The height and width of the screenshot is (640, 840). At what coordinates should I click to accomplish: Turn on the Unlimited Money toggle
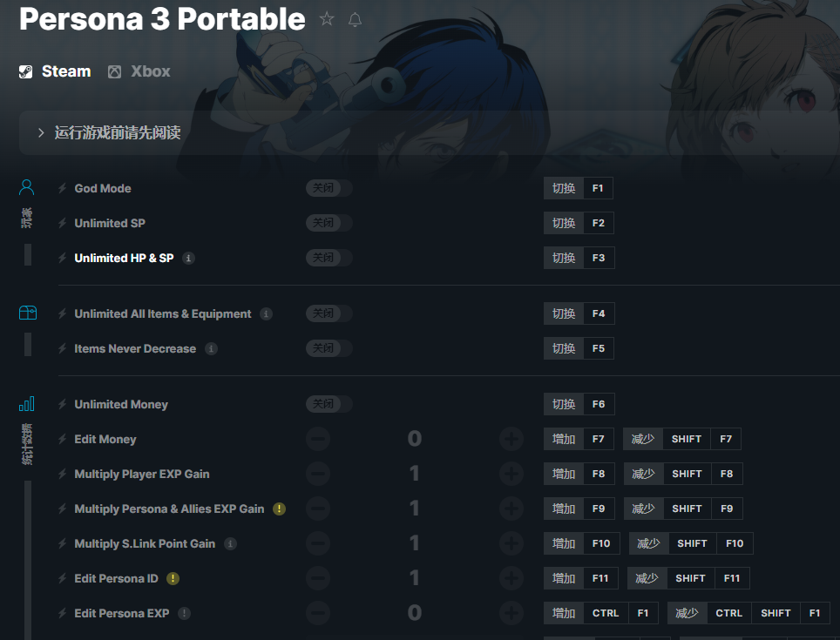pyautogui.click(x=329, y=404)
